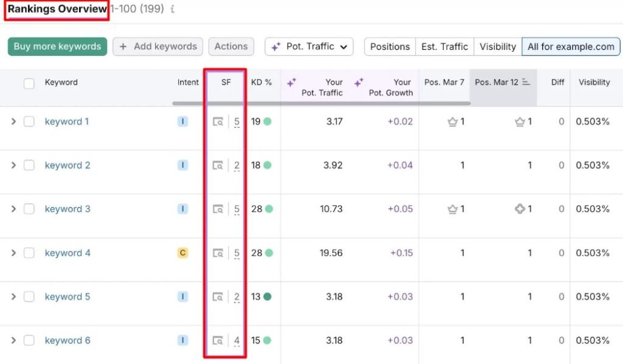Click the dark green KD dot for keyword 5

[x=268, y=297]
